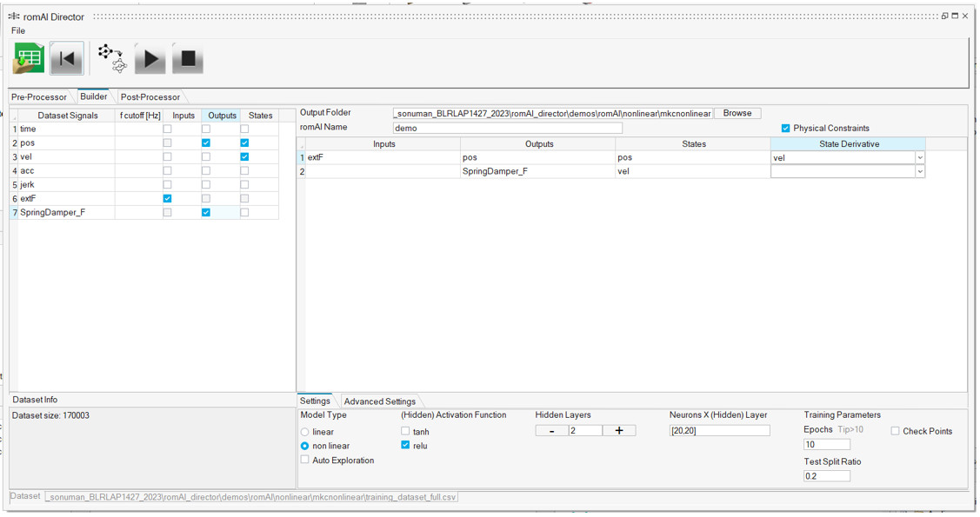Image resolution: width=980 pixels, height=517 pixels.
Task: Click the load dataset spreadsheet icon
Action: coord(29,59)
